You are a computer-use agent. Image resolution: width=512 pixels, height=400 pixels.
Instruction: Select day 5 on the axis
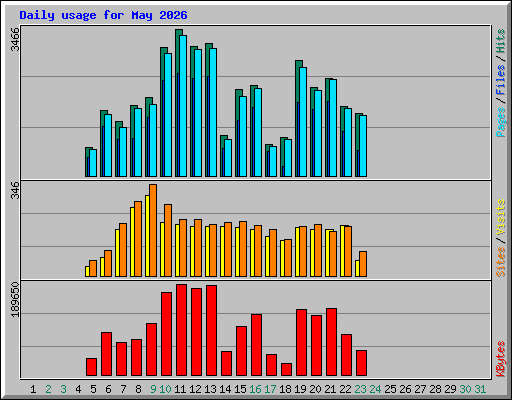click(93, 389)
